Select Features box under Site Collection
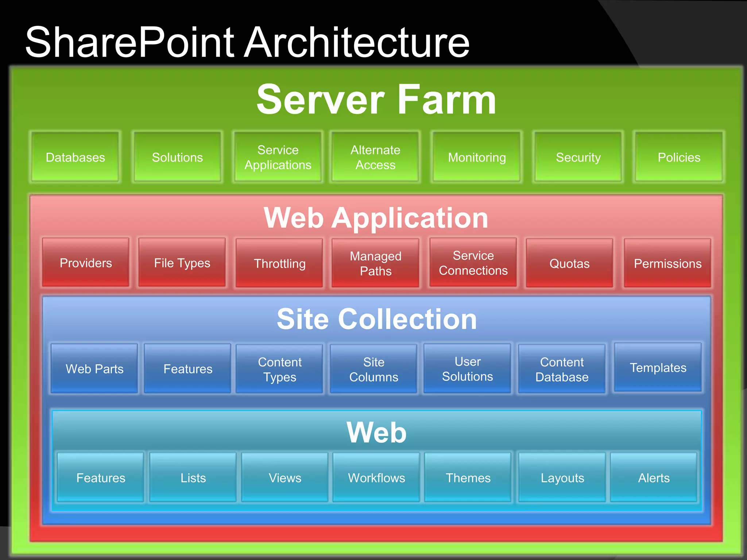Screen dimensions: 747x560 point(187,368)
